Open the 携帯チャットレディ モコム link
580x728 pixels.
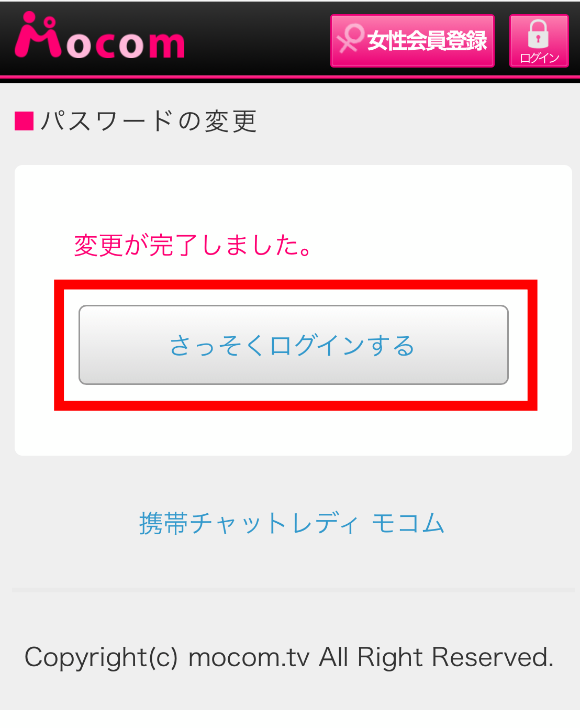click(292, 523)
